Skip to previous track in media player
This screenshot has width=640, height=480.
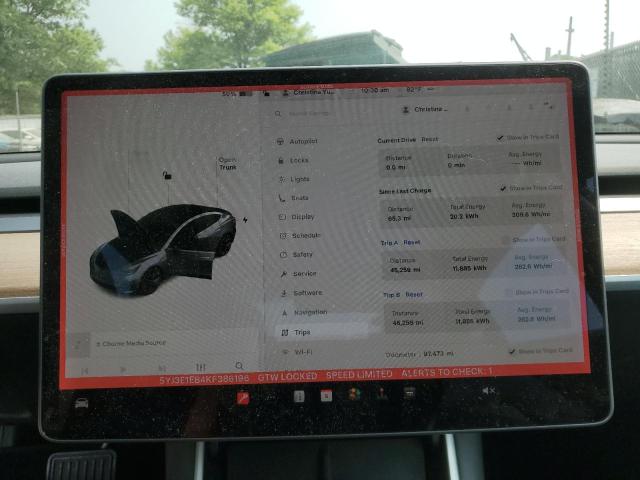[84, 371]
